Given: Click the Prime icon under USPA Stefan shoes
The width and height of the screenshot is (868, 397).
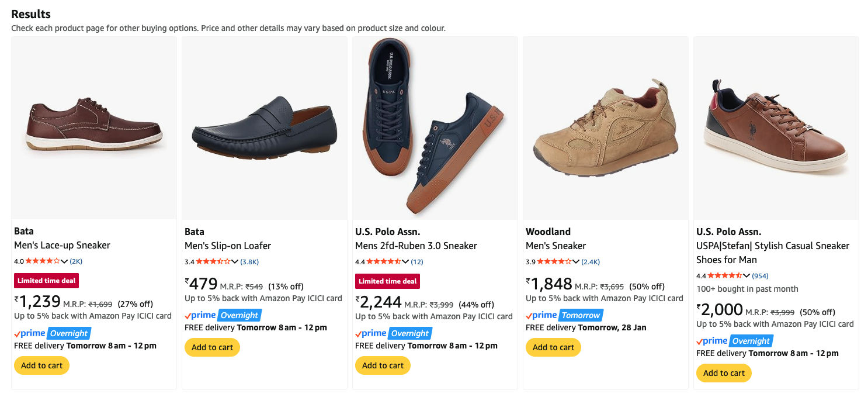Looking at the screenshot, I should [x=710, y=340].
